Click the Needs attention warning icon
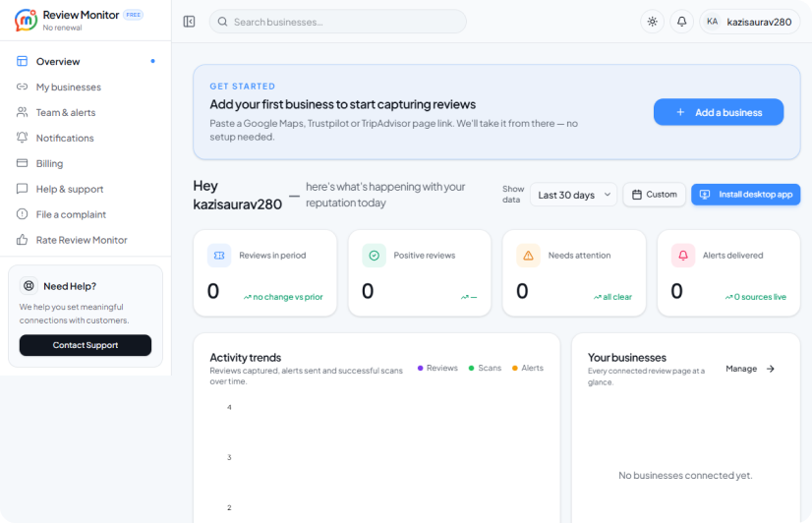This screenshot has height=523, width=812. 528,256
